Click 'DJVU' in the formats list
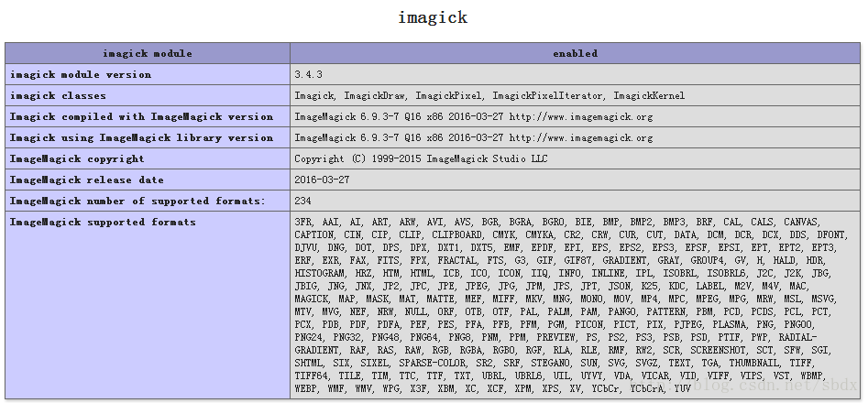The image size is (868, 403). [x=305, y=247]
